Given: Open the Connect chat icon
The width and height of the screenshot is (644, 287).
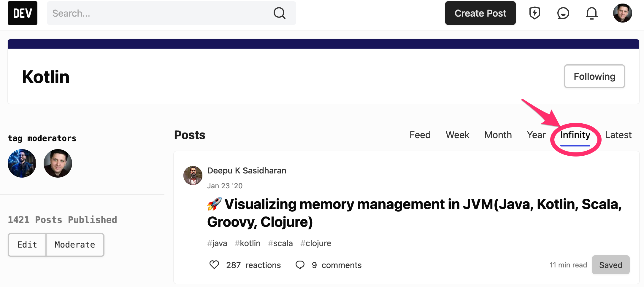Looking at the screenshot, I should click(563, 13).
